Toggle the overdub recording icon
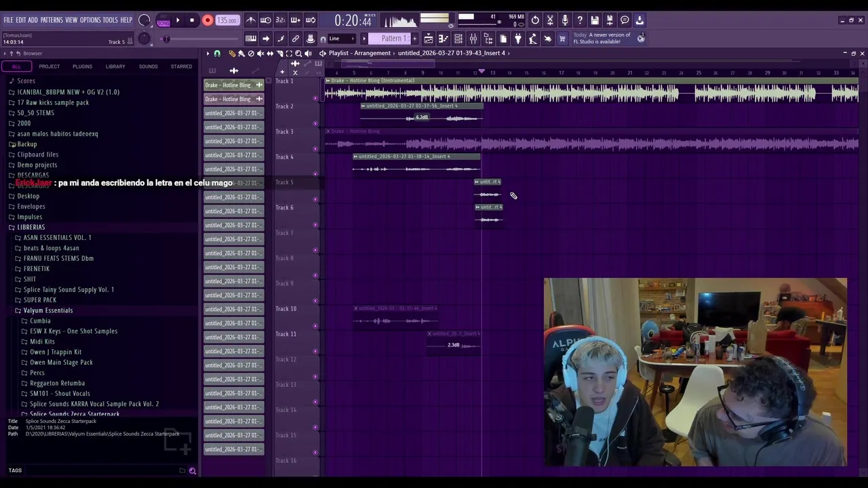This screenshot has width=868, height=488. (296, 20)
